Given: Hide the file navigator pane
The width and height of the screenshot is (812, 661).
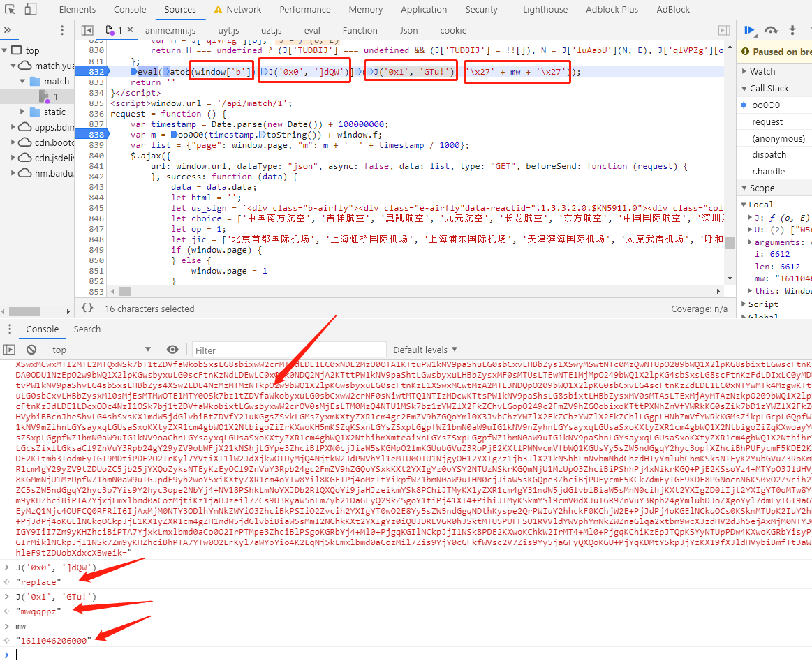Looking at the screenshot, I should [87, 30].
